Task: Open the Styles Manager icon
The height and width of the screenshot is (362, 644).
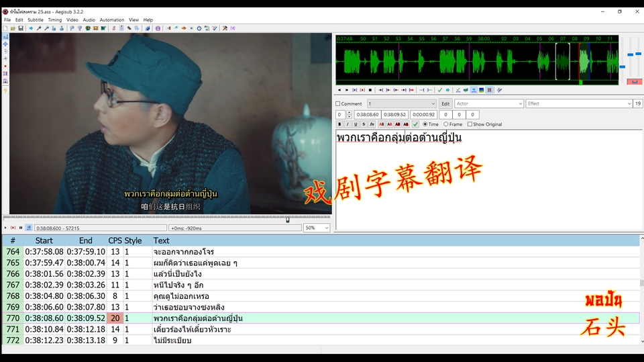Action: coord(114,28)
